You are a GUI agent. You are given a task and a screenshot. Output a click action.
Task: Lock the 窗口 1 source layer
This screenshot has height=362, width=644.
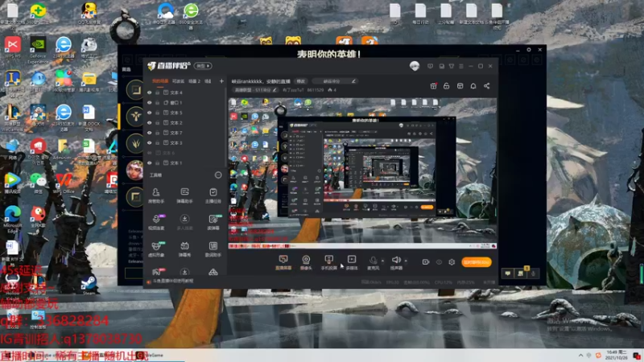[x=157, y=103]
